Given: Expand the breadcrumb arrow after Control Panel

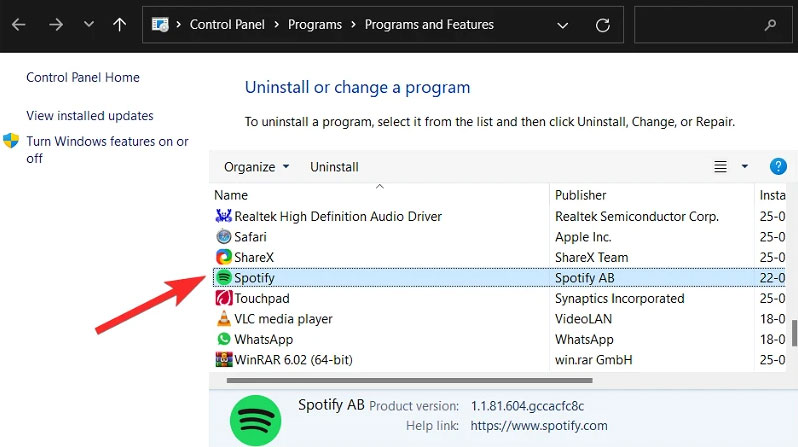Looking at the screenshot, I should 276,24.
